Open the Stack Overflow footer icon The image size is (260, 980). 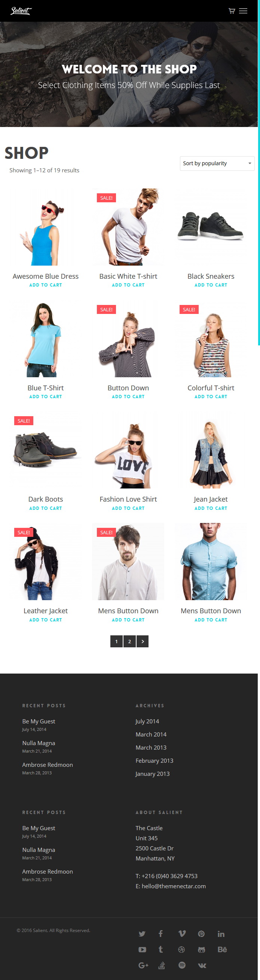(x=162, y=965)
